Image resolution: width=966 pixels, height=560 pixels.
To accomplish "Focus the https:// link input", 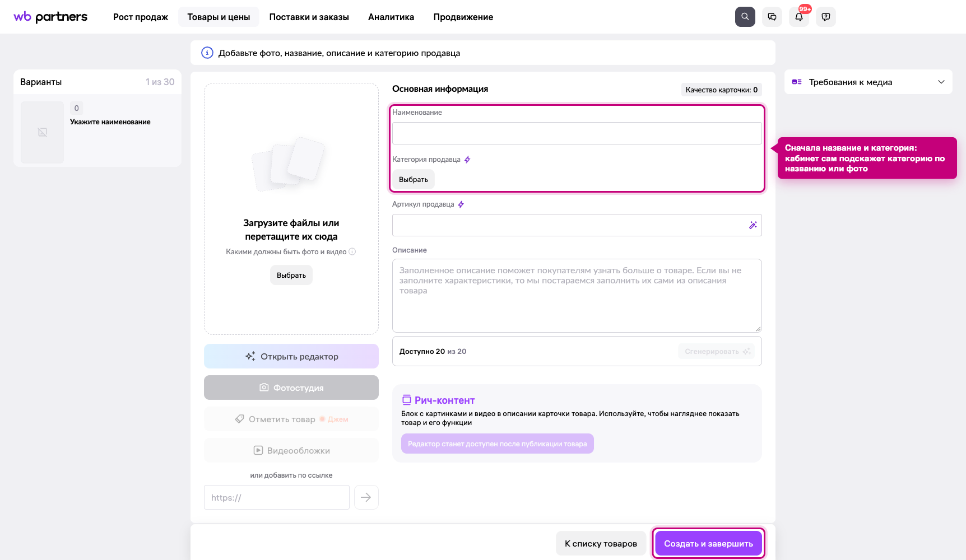I will click(x=277, y=497).
